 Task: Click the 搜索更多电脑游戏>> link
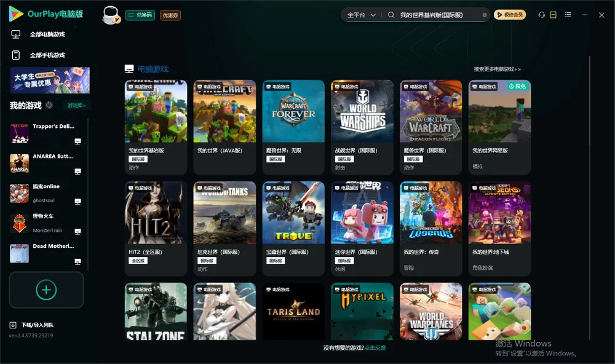coord(498,69)
